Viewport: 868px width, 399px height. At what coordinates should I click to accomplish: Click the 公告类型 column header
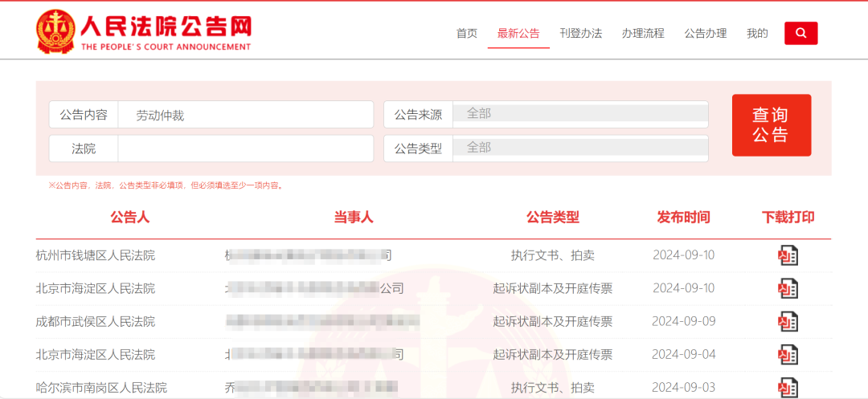(x=552, y=218)
